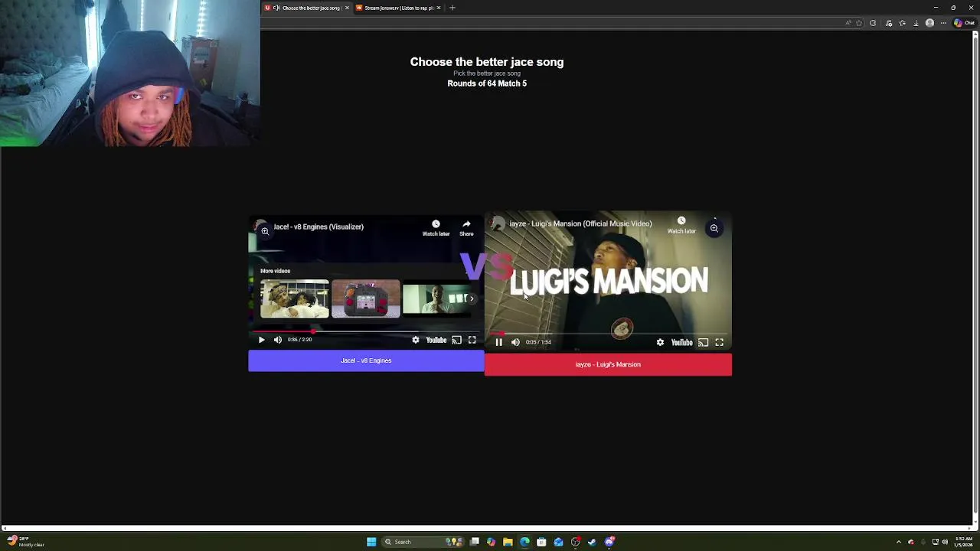Show hidden system tray icons
The image size is (980, 551).
pos(899,542)
